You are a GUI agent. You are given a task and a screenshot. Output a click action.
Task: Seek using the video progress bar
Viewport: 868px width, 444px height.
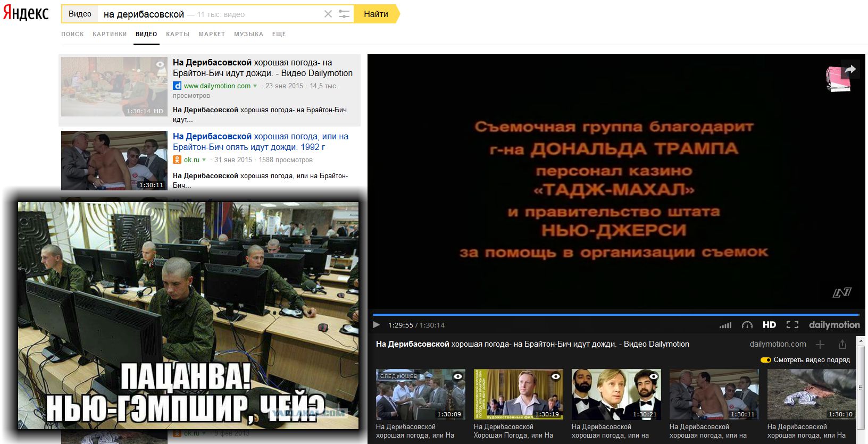click(616, 315)
